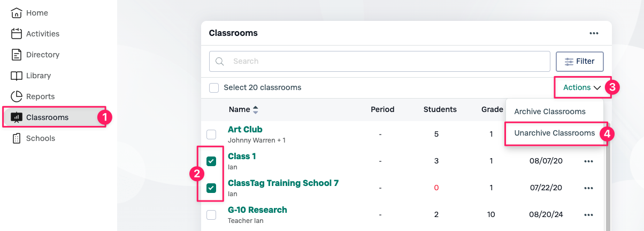Check the Art Club checkbox

tap(211, 135)
